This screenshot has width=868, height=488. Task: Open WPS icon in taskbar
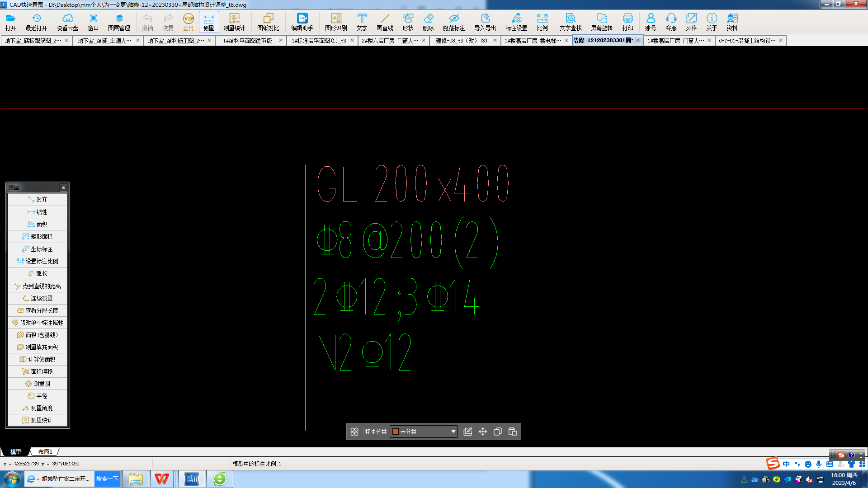[x=162, y=479]
